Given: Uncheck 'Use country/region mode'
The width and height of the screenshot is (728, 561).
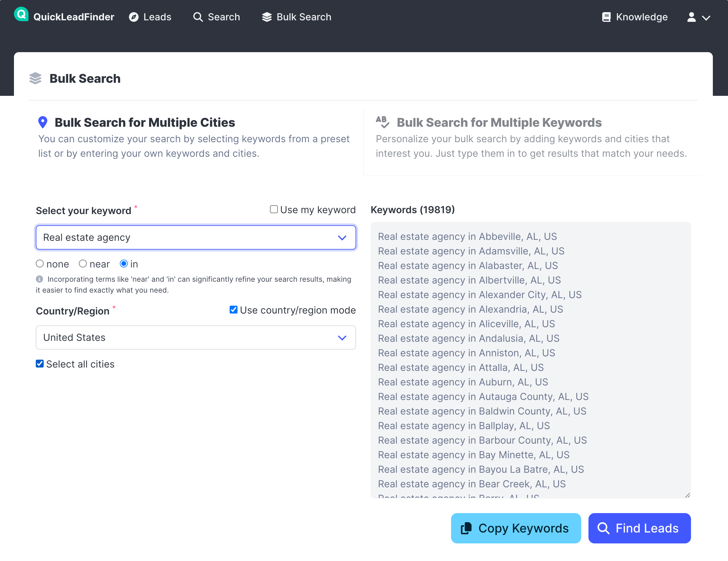Looking at the screenshot, I should tap(233, 310).
